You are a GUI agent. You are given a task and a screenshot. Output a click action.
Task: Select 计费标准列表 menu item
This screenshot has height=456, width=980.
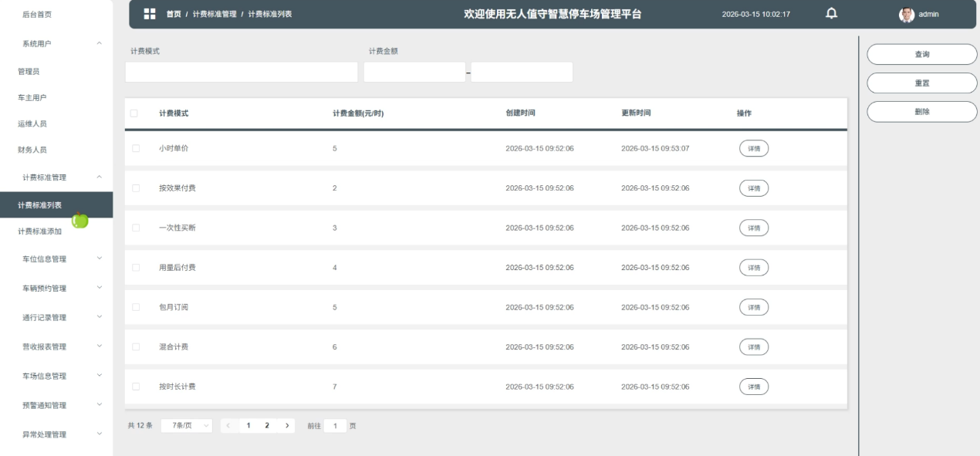(56, 204)
